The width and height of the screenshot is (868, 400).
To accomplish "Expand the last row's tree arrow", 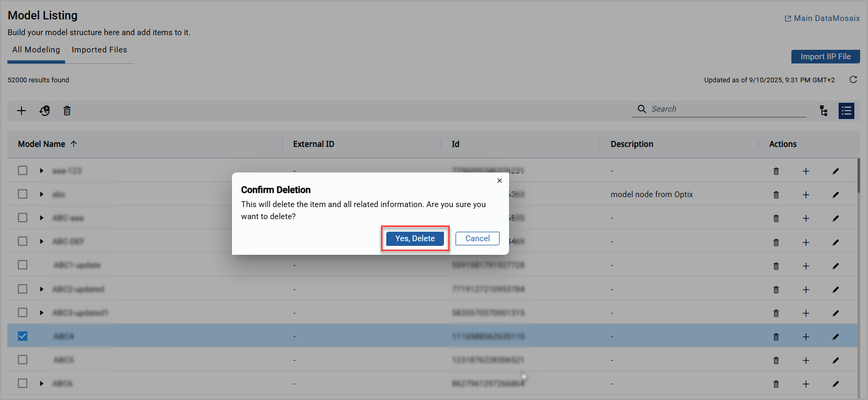I will click(x=41, y=383).
